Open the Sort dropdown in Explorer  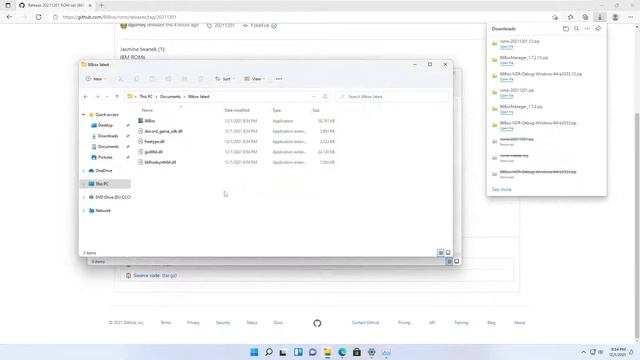click(x=225, y=79)
